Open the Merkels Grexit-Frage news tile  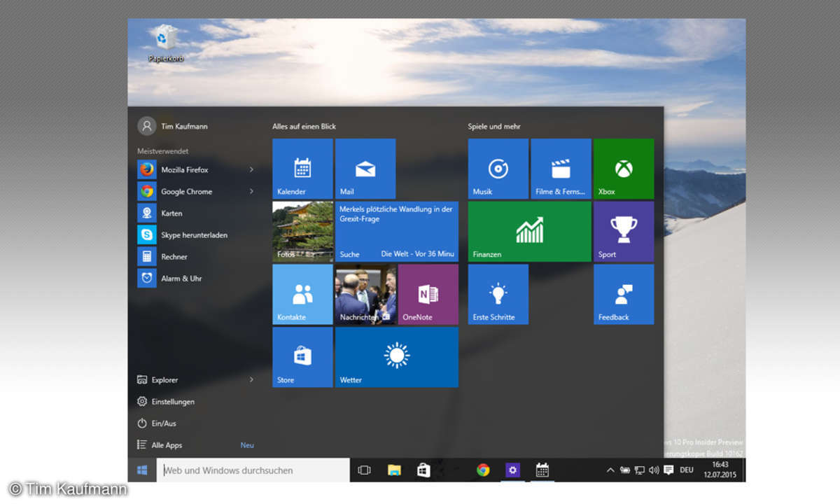tap(397, 232)
